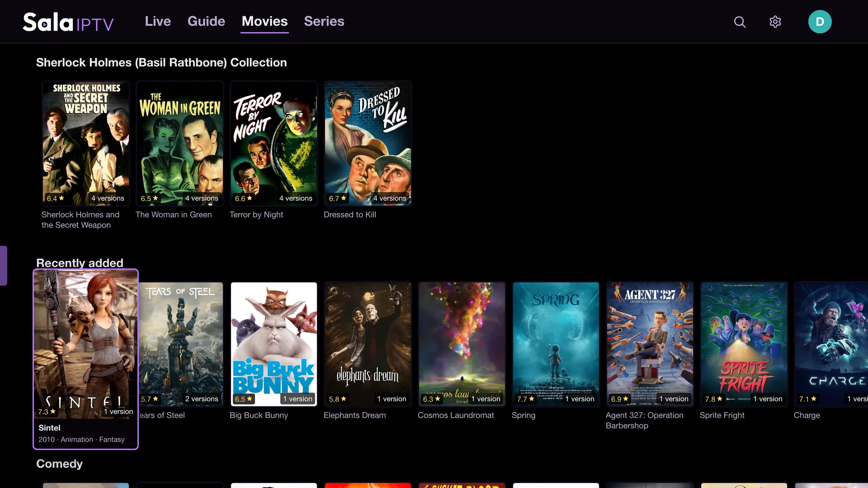
Task: Click the Sherlock Holmes Collection heading
Action: [161, 62]
